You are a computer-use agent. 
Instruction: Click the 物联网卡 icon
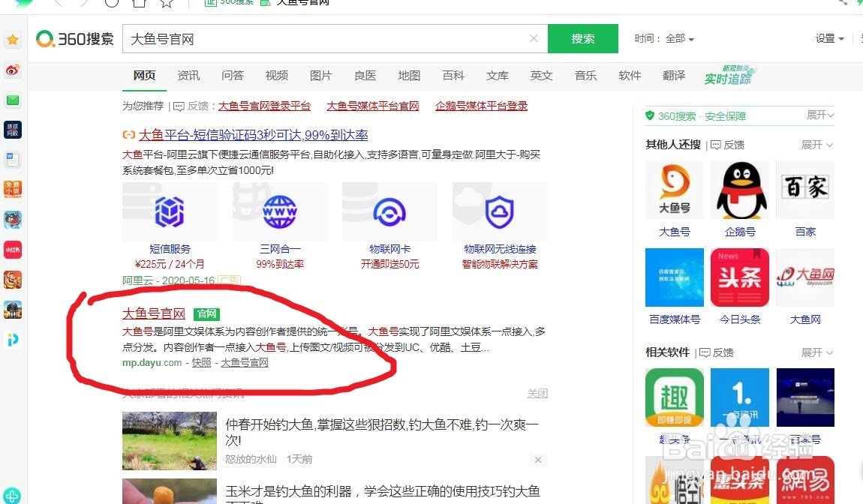[x=389, y=211]
